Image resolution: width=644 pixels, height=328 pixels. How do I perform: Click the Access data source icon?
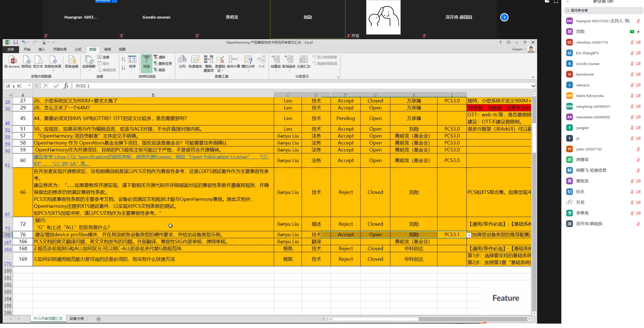pos(12,62)
